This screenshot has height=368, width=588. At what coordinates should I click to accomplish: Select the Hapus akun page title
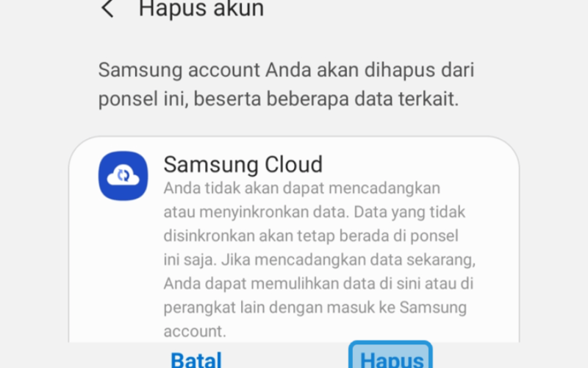pos(201,9)
